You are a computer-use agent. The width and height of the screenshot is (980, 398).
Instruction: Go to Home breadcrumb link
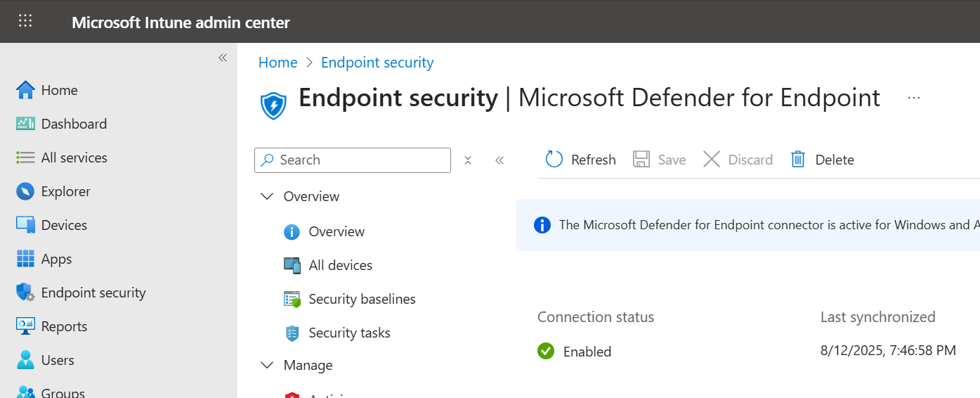278,63
